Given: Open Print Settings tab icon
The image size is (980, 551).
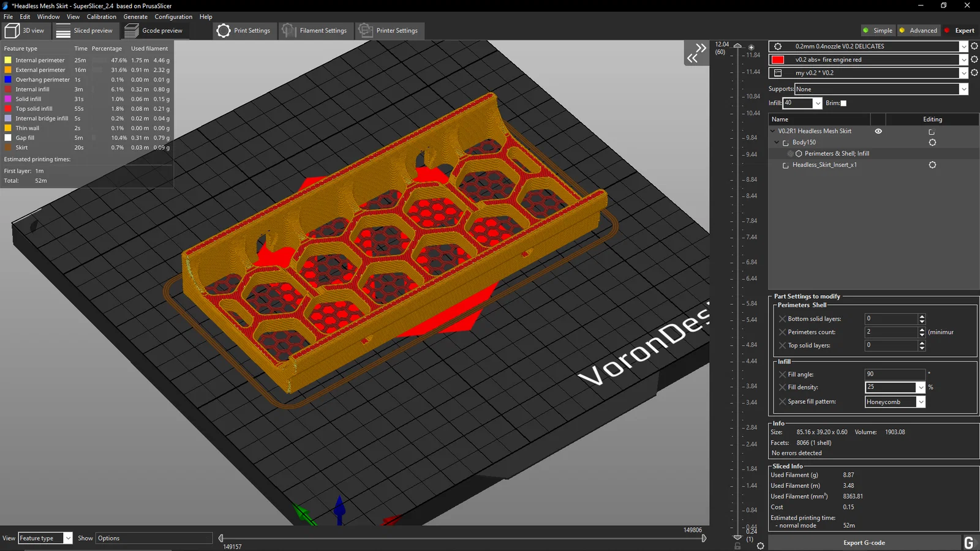Looking at the screenshot, I should [224, 31].
